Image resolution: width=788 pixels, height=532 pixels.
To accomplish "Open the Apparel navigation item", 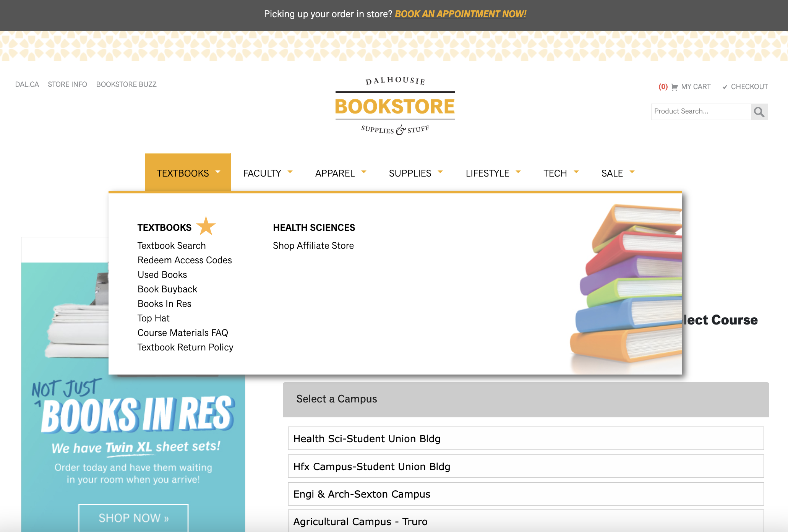I will click(x=335, y=173).
